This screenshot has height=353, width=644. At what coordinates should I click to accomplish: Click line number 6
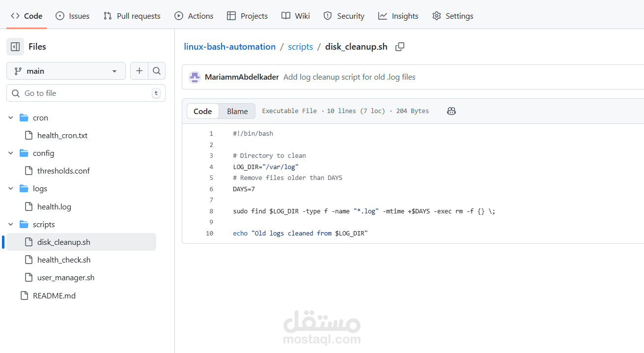(x=211, y=189)
